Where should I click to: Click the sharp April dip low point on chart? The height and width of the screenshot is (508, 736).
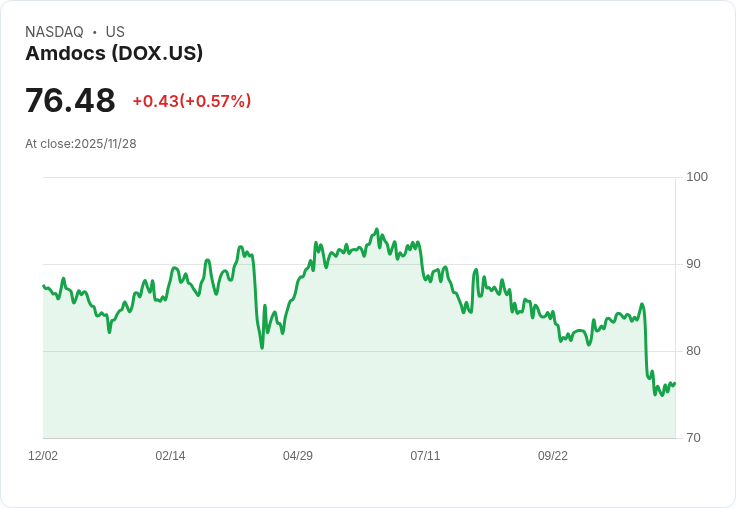click(x=262, y=347)
